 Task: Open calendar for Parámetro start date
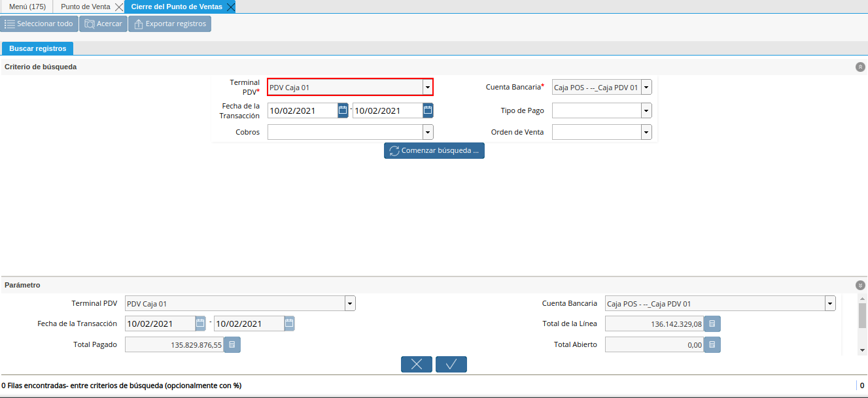pos(201,323)
